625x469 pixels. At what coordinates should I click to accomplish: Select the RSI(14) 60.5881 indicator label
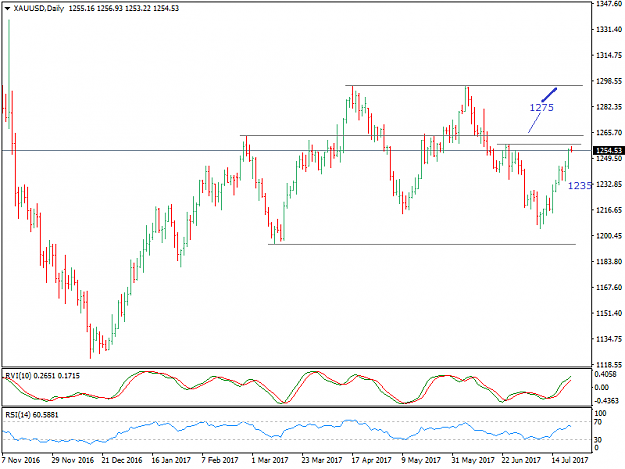[x=32, y=415]
